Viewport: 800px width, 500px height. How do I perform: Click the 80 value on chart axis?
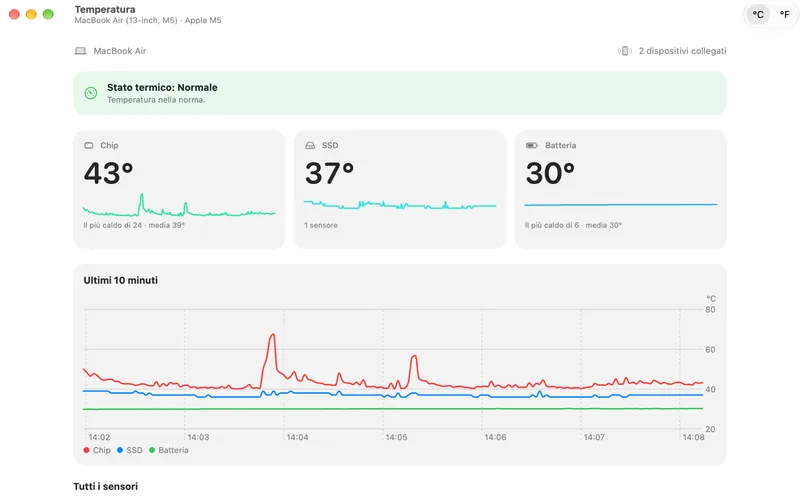(710, 310)
